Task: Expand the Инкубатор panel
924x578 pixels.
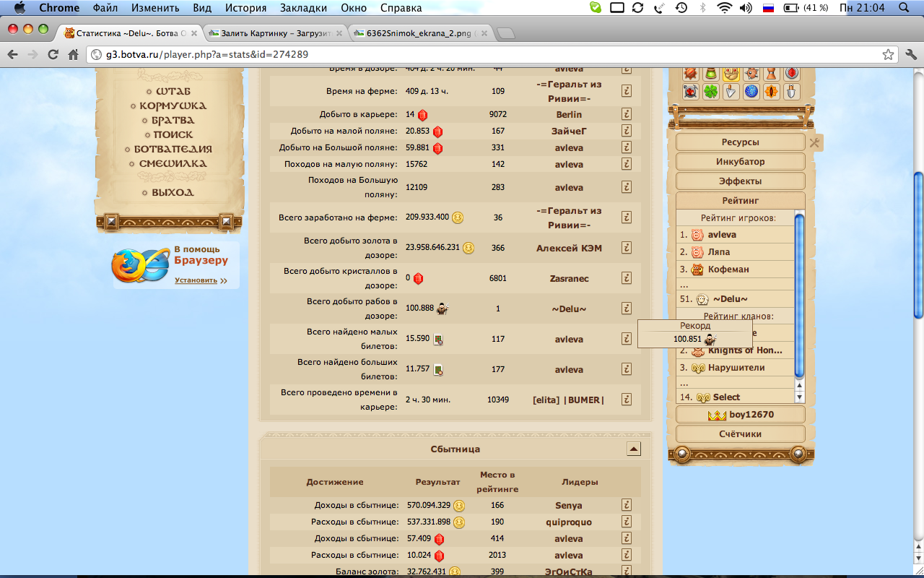Action: pyautogui.click(x=740, y=162)
